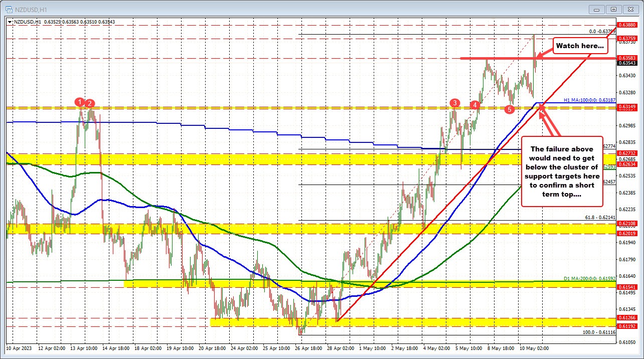
Task: Select the 0.63759 red price label
Action: click(x=627, y=38)
